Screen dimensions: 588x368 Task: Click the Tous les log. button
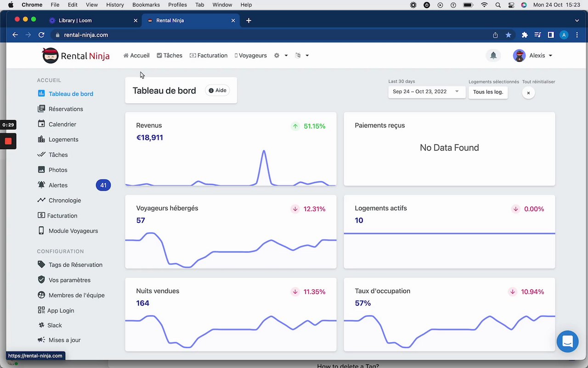[x=488, y=92]
